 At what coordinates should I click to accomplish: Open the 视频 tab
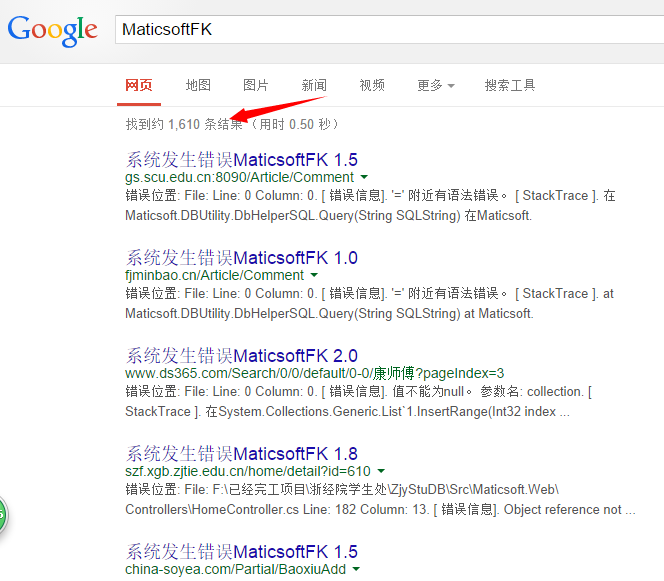pos(372,85)
